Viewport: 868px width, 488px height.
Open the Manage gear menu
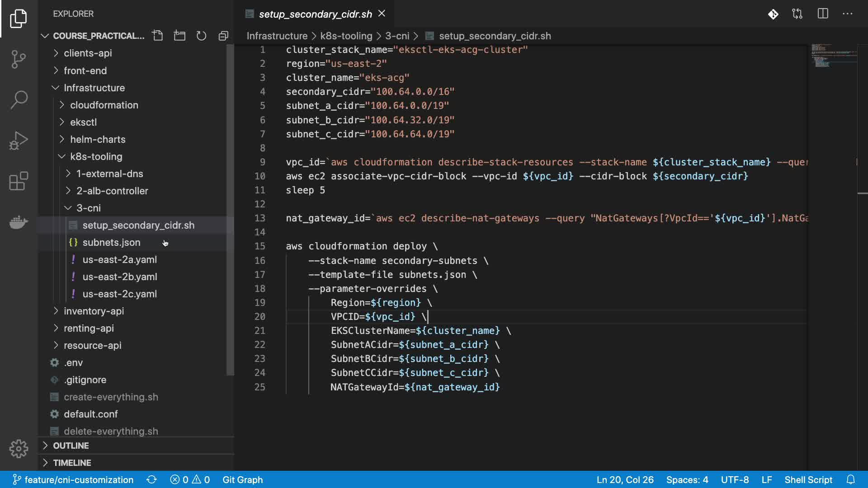click(19, 449)
